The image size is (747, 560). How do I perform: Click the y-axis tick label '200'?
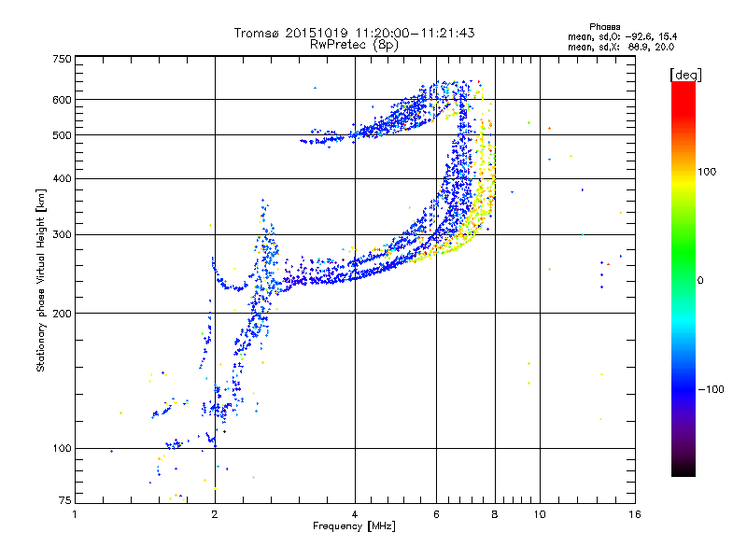[62, 314]
